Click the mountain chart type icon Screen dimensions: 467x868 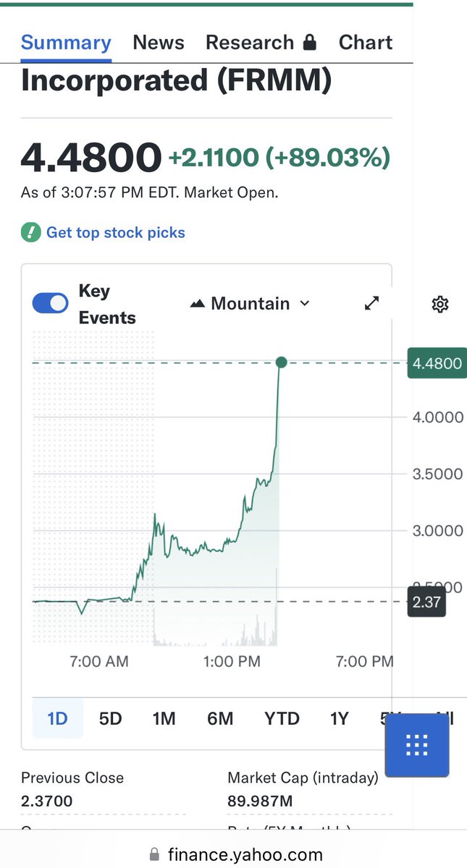pos(198,304)
